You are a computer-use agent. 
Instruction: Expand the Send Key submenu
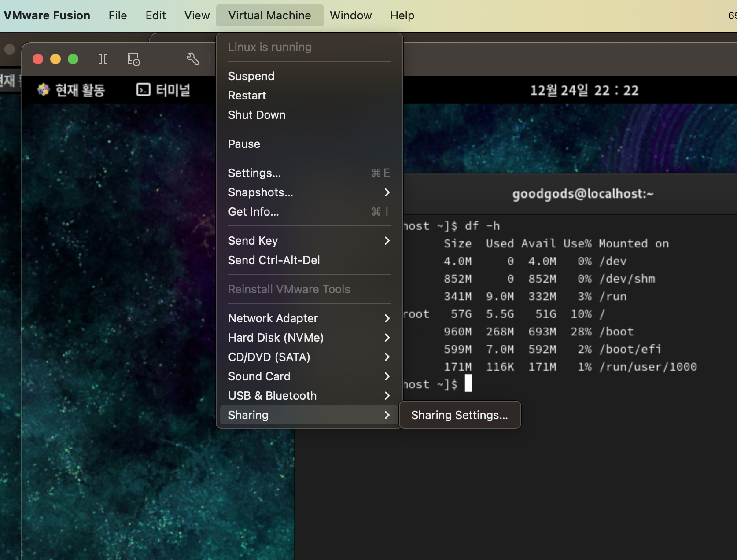[x=310, y=241]
